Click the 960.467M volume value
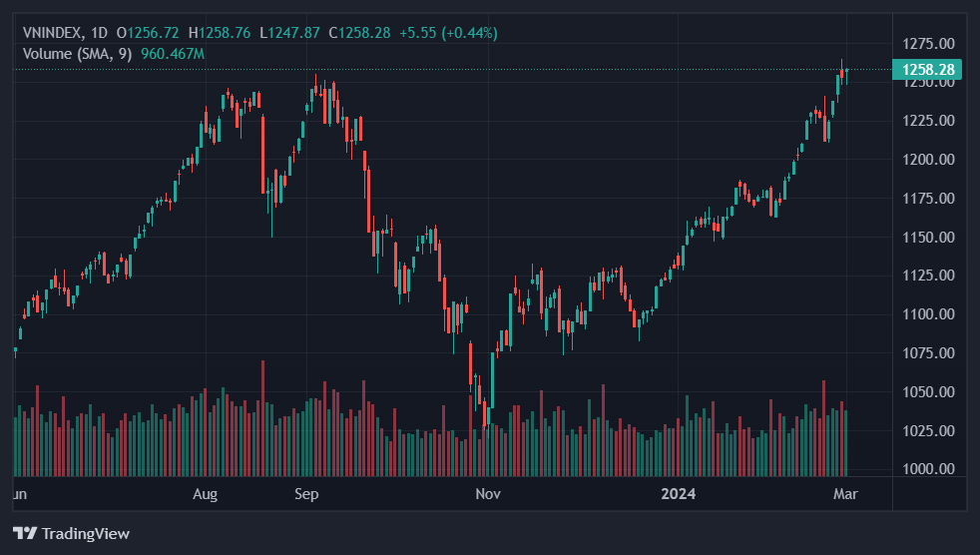This screenshot has width=980, height=555. pyautogui.click(x=173, y=53)
